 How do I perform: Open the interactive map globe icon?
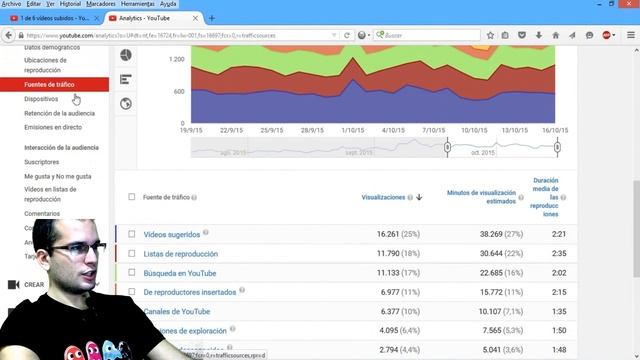(126, 104)
